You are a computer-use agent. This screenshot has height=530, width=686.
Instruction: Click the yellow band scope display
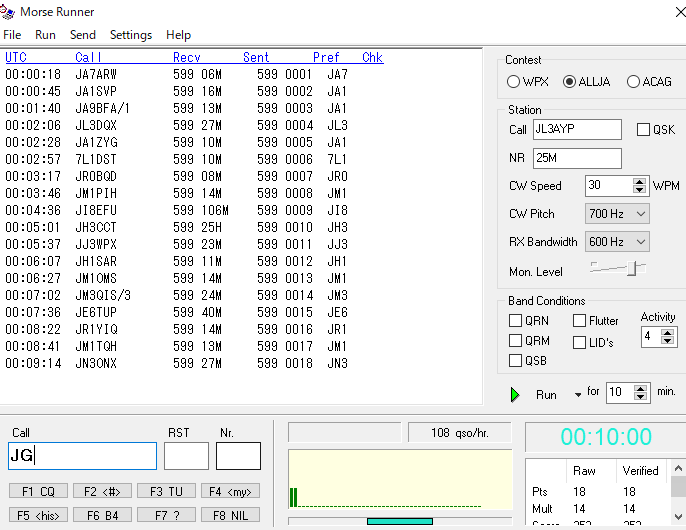pyautogui.click(x=400, y=480)
